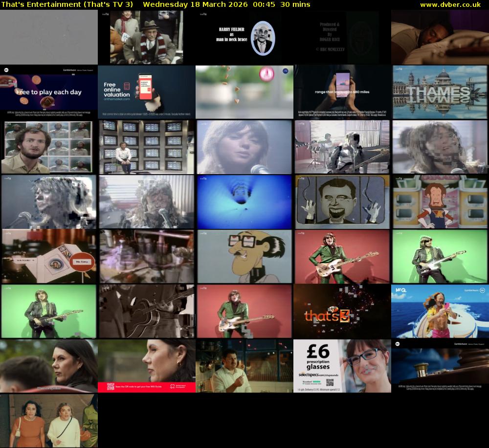The width and height of the screenshot is (489, 448).
Task: Select the sleeping man thumbnail in top row
Action: click(x=440, y=37)
